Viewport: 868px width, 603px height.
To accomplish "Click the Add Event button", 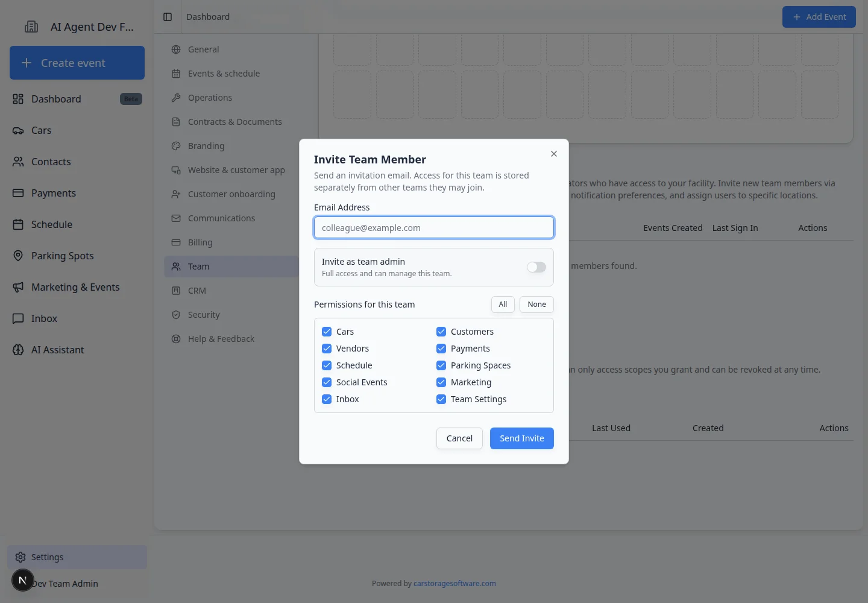I will 819,17.
